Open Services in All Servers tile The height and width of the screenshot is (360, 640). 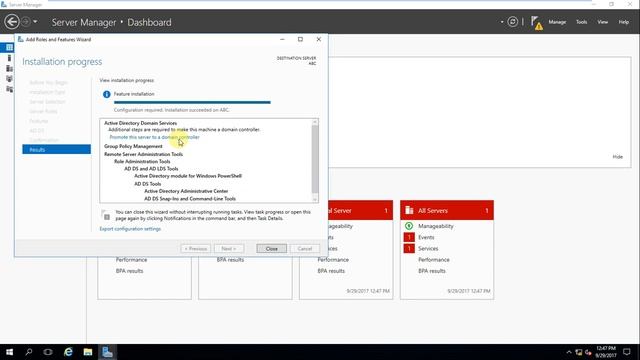pos(428,249)
